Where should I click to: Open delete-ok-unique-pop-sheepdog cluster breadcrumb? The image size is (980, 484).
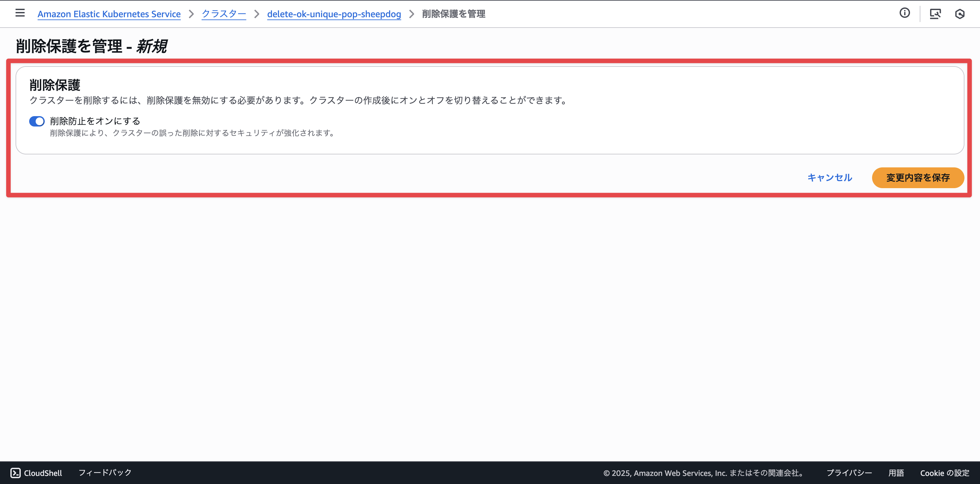(334, 14)
